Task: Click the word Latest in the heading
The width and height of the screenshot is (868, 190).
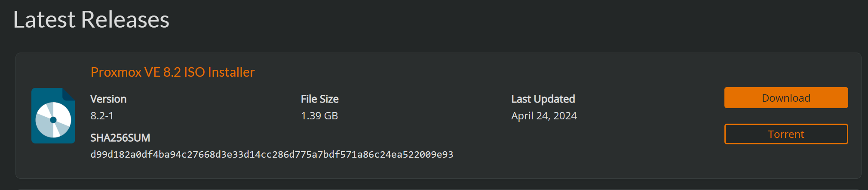Action: coord(44,19)
